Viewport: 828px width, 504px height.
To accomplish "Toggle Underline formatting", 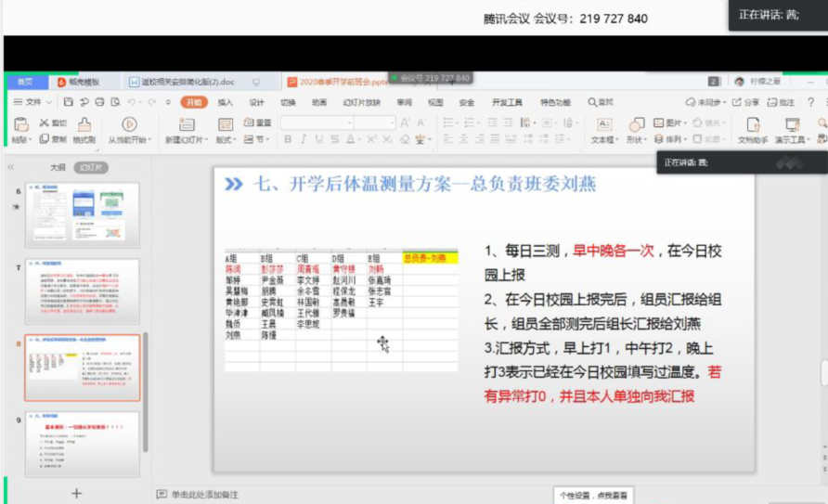I will [x=319, y=139].
